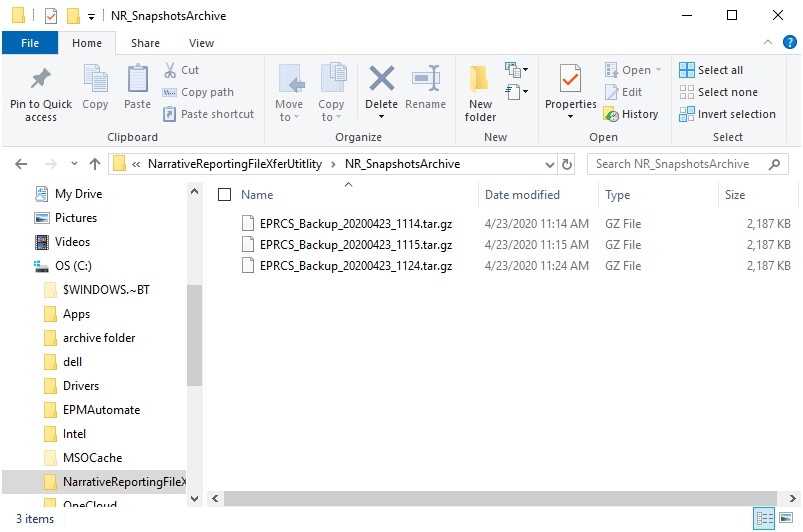Click Select all in the ribbon

(711, 70)
